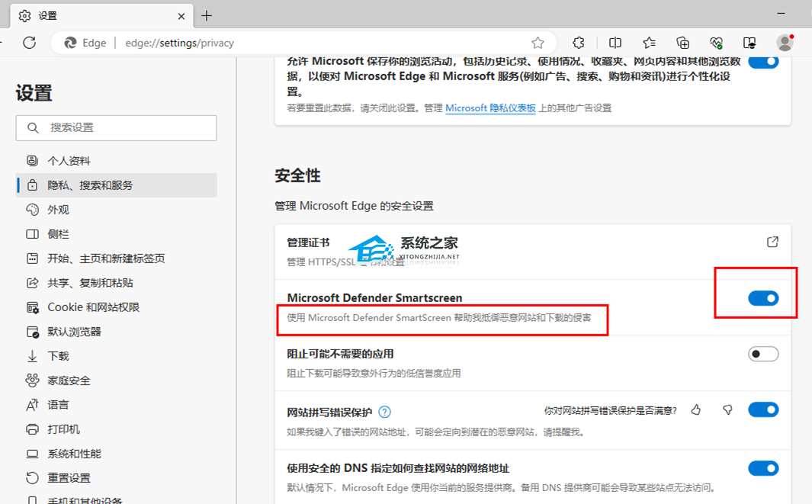Click thumbs down for 网站拼写错误保护

point(727,410)
